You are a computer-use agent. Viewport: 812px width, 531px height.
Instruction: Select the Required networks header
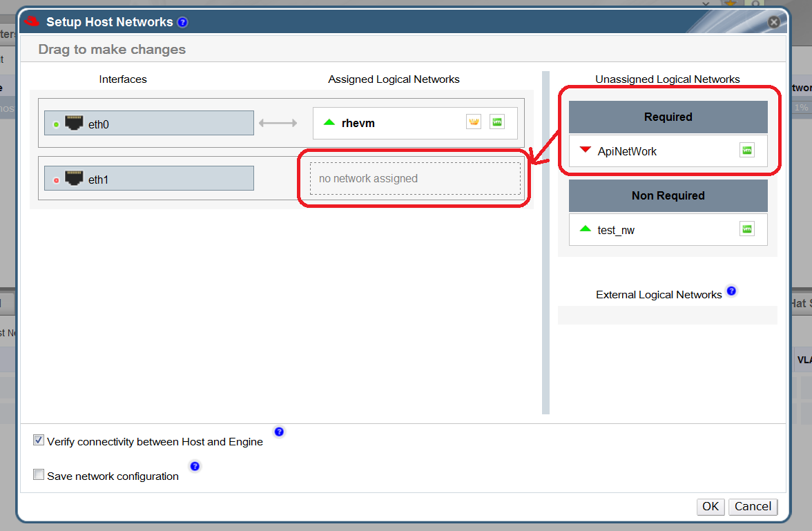pyautogui.click(x=668, y=117)
